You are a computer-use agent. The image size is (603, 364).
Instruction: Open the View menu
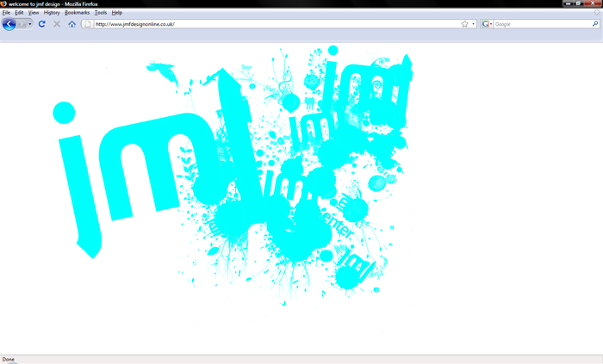[34, 13]
